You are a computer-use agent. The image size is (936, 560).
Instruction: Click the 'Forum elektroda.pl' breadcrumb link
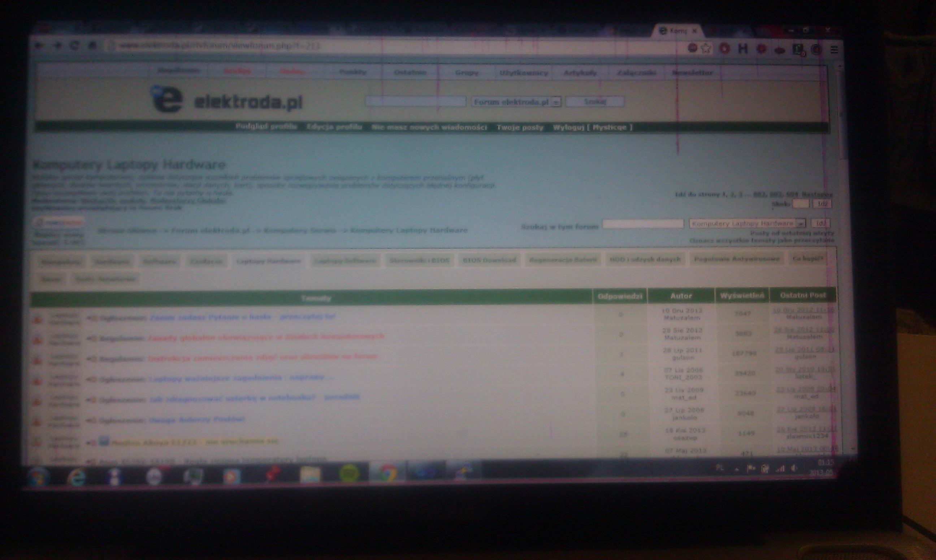[x=210, y=230]
